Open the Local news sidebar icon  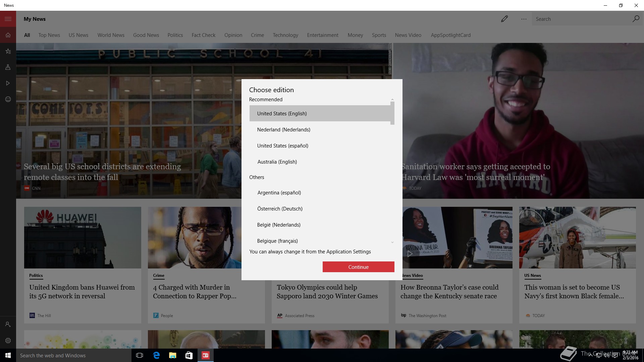pyautogui.click(x=8, y=67)
